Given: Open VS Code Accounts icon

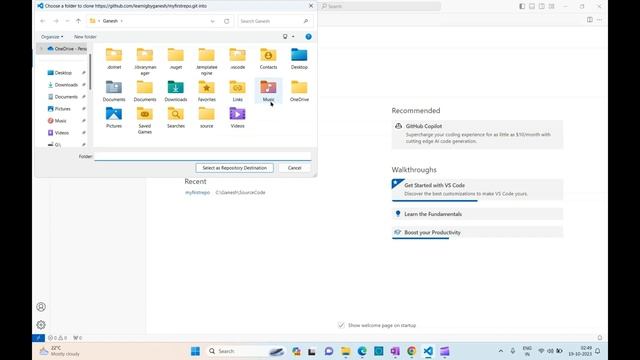Looking at the screenshot, I should (41, 307).
